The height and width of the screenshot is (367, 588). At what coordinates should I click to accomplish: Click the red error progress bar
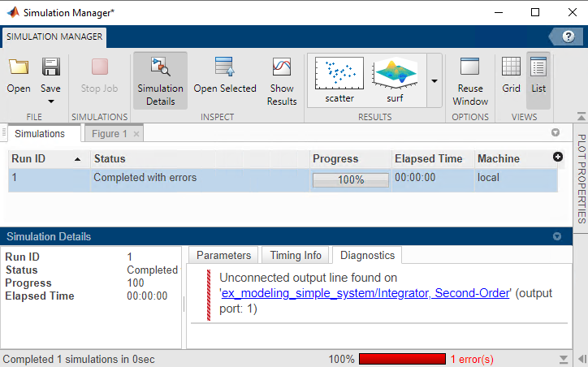pos(402,359)
